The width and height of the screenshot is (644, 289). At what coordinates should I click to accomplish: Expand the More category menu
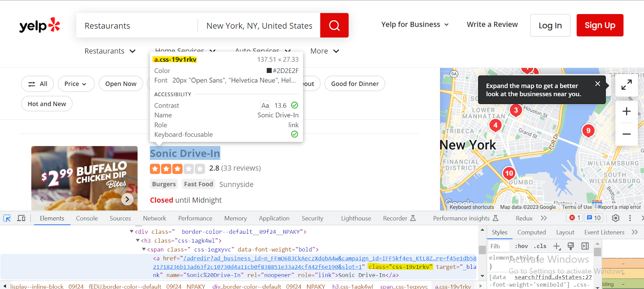point(325,51)
